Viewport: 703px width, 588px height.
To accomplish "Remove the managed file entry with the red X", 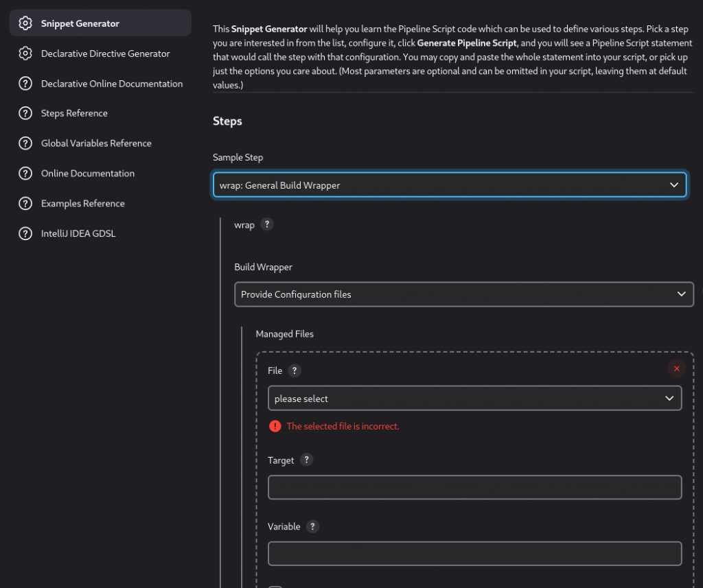I will tap(676, 368).
